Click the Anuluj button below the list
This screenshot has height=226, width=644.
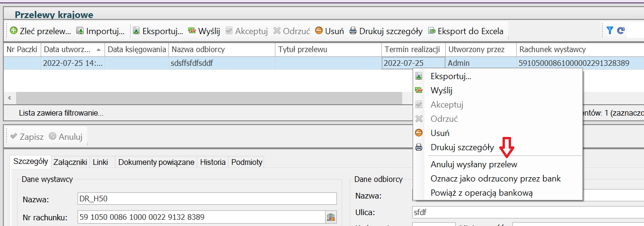click(66, 136)
